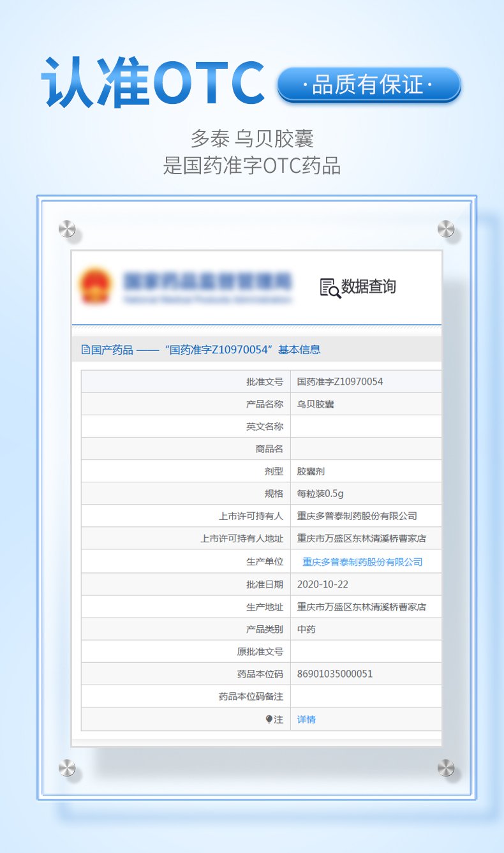Click the 批准文号 row label
Viewport: 504px width, 853px height.
265,382
